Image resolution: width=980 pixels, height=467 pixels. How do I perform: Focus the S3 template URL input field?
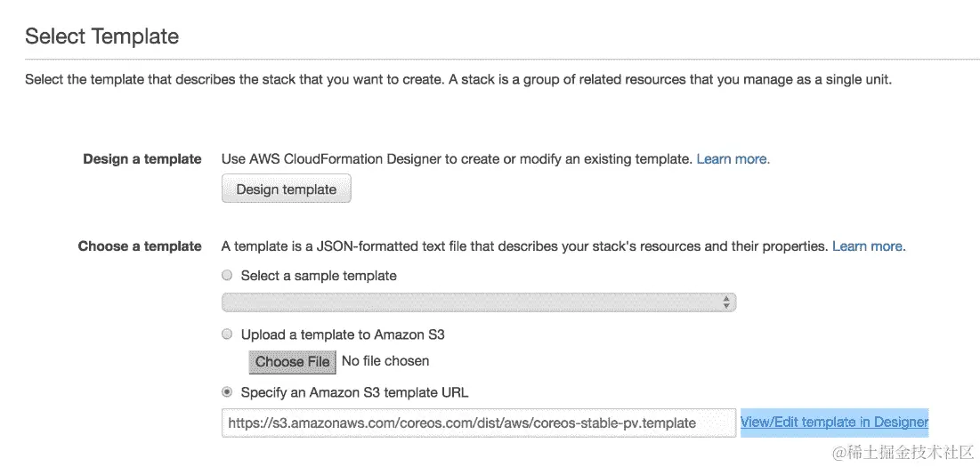coord(478,423)
